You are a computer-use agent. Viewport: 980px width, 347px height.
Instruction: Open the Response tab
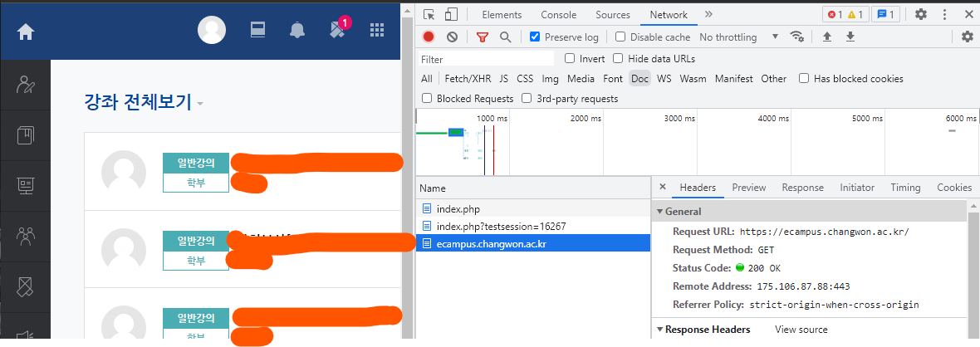(x=802, y=188)
